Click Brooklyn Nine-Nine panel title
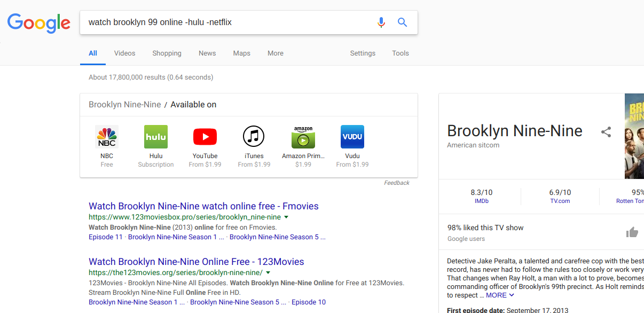Viewport: 644px width, 313px height. click(x=515, y=131)
